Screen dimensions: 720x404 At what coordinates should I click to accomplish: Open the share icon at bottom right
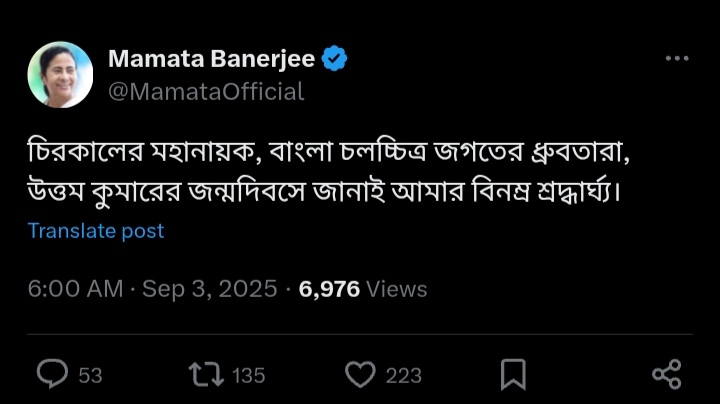click(x=666, y=375)
